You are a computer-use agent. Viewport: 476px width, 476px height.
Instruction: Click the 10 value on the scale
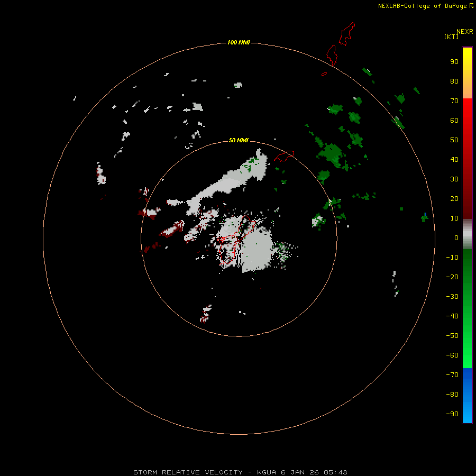click(x=454, y=218)
